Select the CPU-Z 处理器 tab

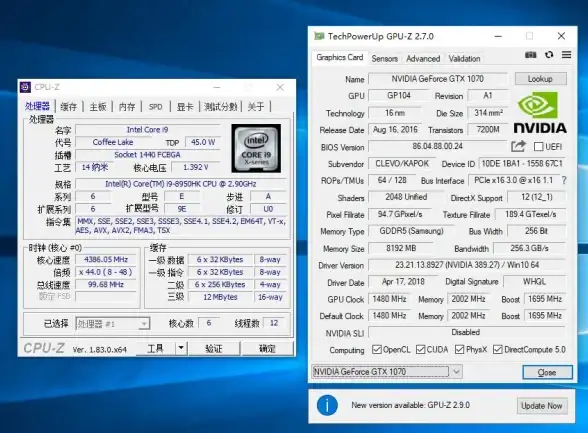tap(38, 107)
